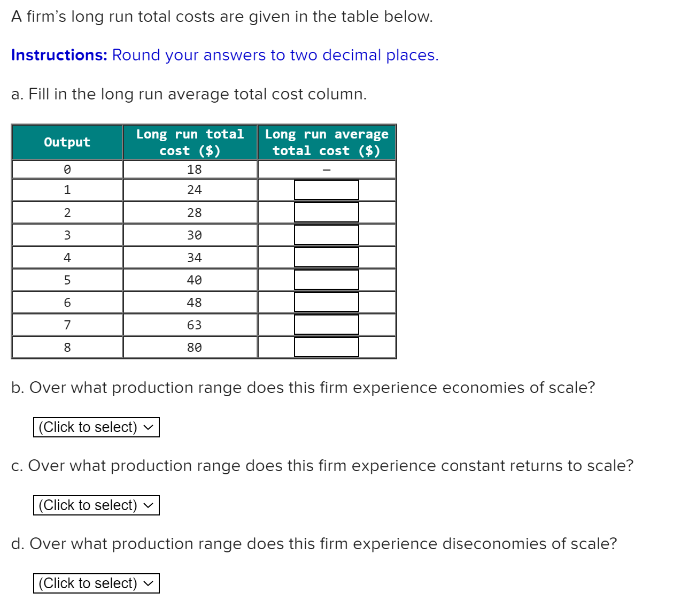Screen dimensions: 689x616
Task: Click the average cost input for output 7
Action: [x=326, y=324]
